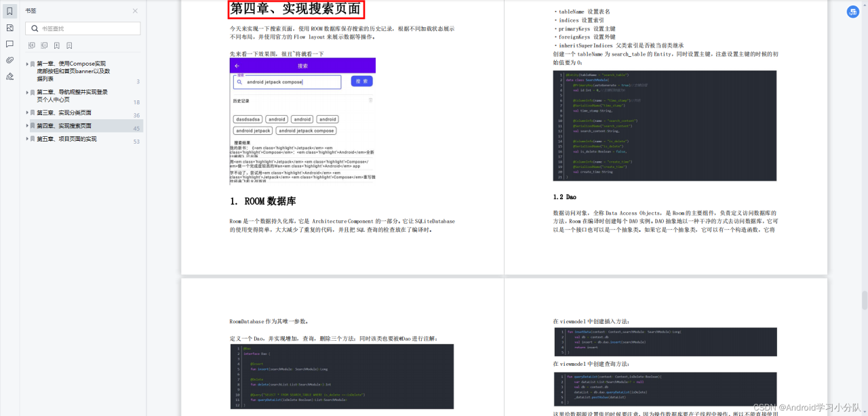Collapse all bookmarks icon
The height and width of the screenshot is (416, 868).
pyautogui.click(x=44, y=45)
